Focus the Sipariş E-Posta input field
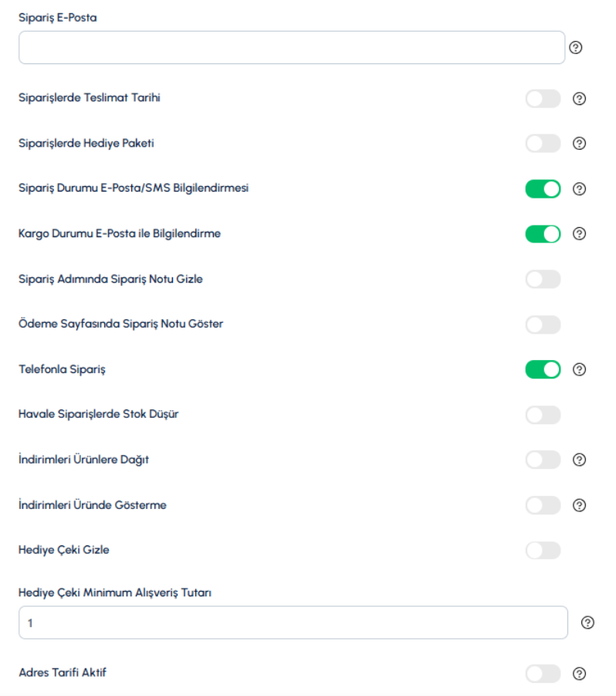 point(292,47)
